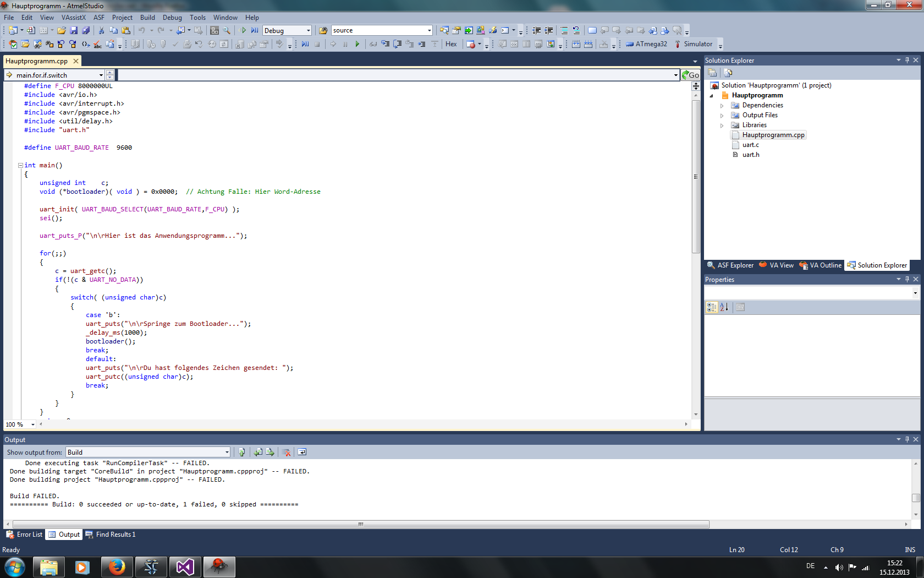Click Show All Files icon in Solution Explorer
This screenshot has height=578, width=924.
728,73
